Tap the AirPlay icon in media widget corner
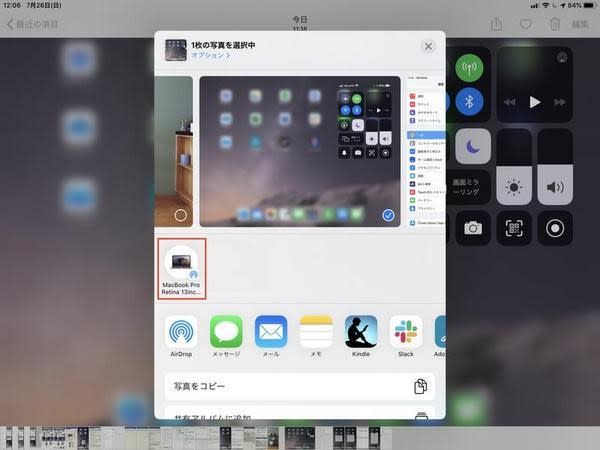Viewport: 600px width, 450px height. (562, 58)
